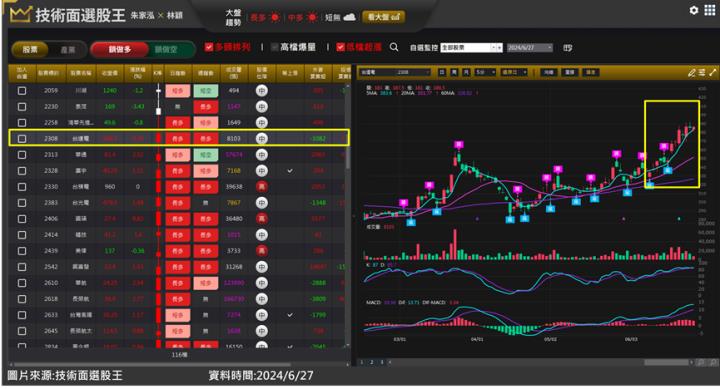Open settings via the gear icon
The width and height of the screenshot is (720, 389).
point(694,10)
